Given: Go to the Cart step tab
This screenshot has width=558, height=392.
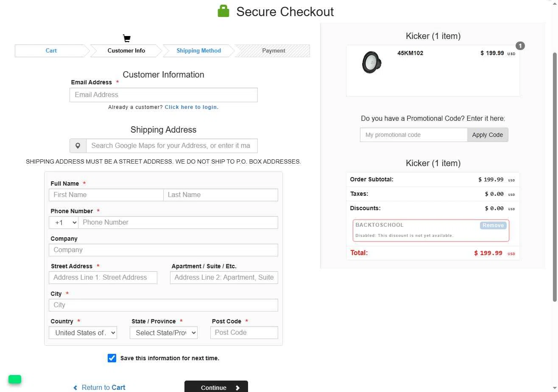Looking at the screenshot, I should point(51,50).
